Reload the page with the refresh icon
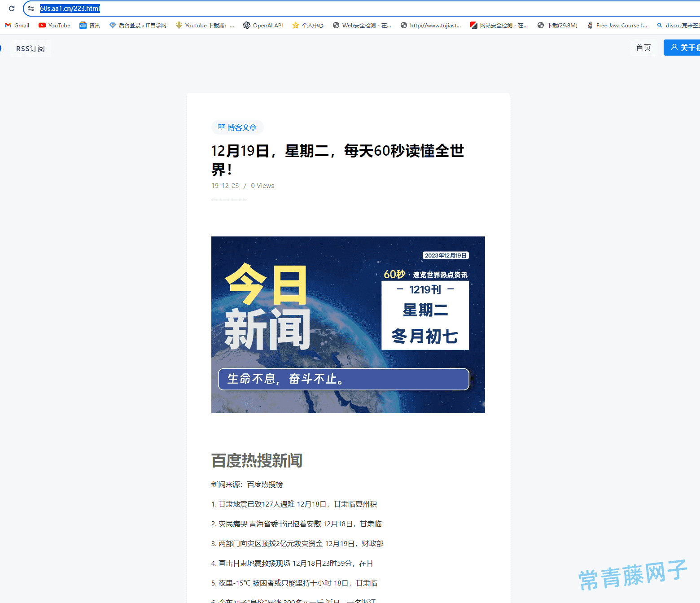Image resolution: width=700 pixels, height=603 pixels. pyautogui.click(x=12, y=9)
